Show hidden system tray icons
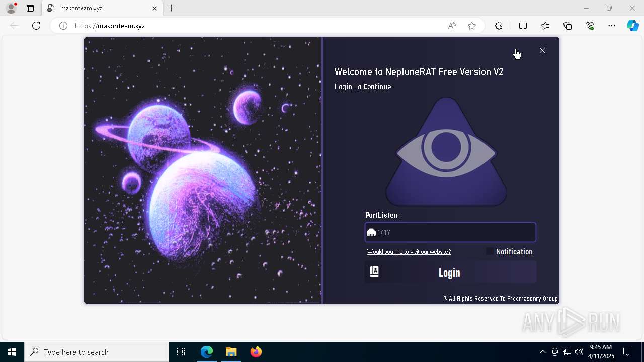 point(542,352)
